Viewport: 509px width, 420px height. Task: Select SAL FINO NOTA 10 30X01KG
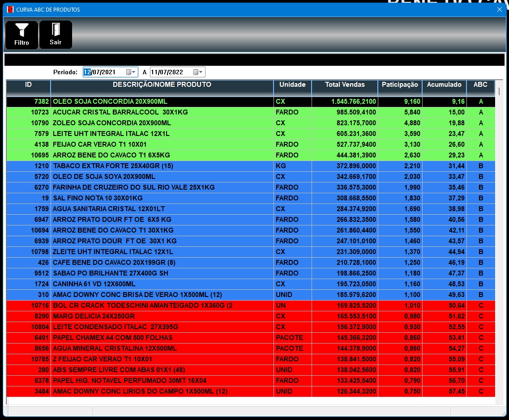tap(251, 198)
